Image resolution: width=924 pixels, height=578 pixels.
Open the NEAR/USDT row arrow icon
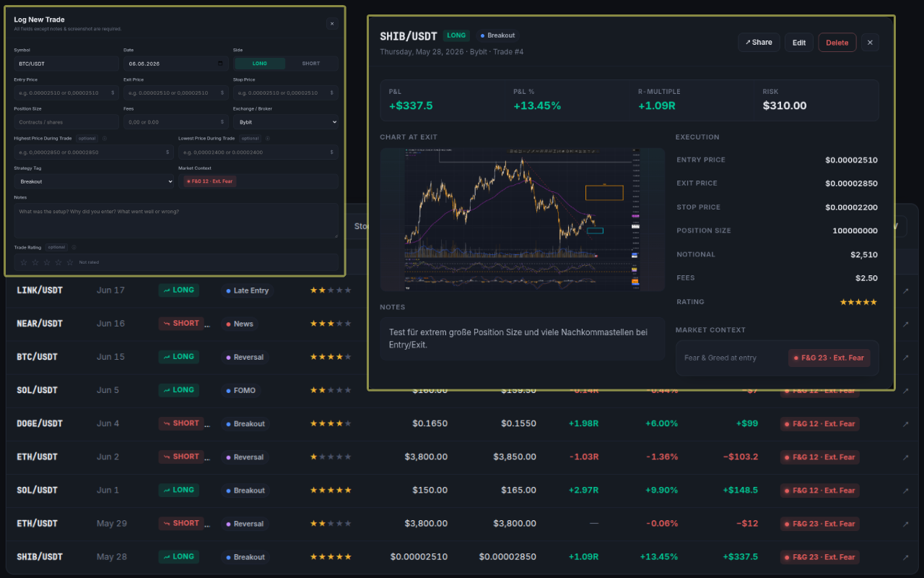pos(905,324)
